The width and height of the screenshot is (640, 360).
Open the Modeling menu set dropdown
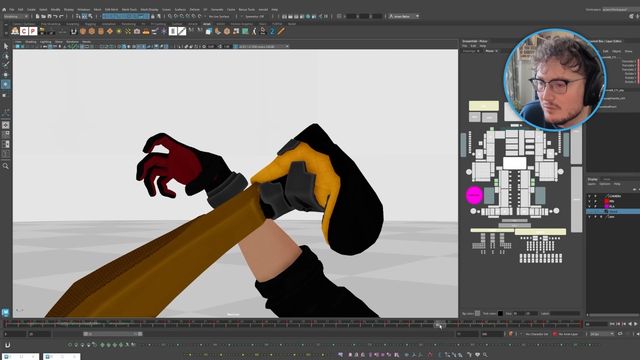[x=16, y=16]
